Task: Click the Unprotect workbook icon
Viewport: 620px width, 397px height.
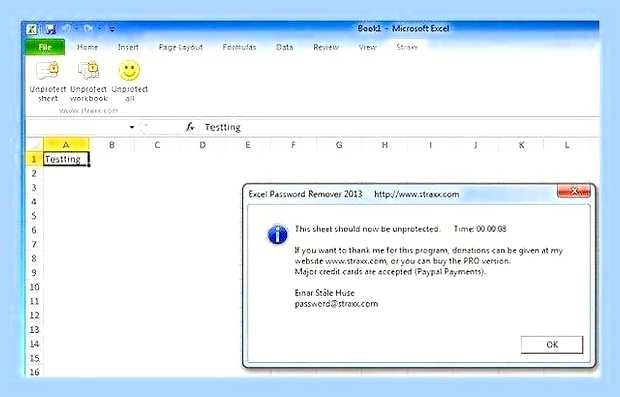Action: 89,70
